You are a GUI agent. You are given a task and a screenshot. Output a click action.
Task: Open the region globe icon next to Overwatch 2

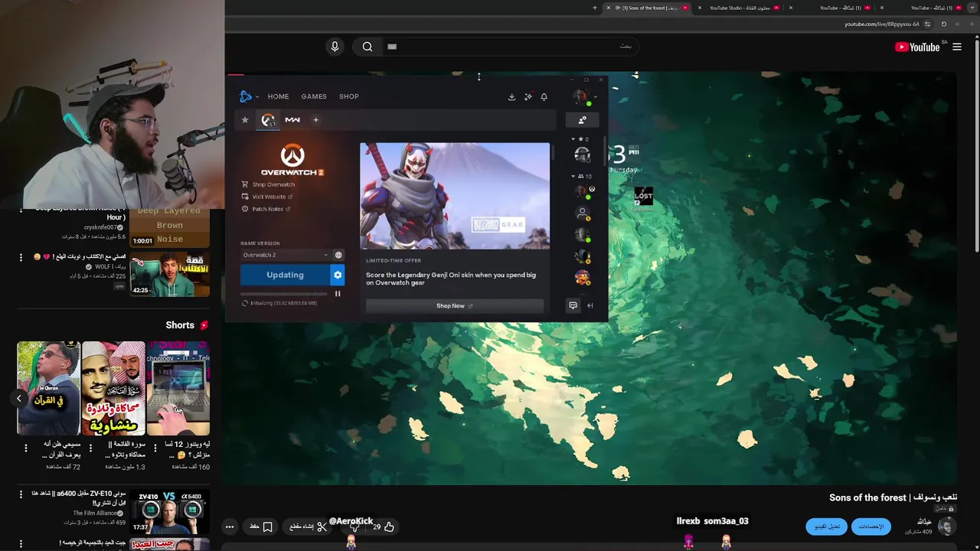click(x=338, y=255)
